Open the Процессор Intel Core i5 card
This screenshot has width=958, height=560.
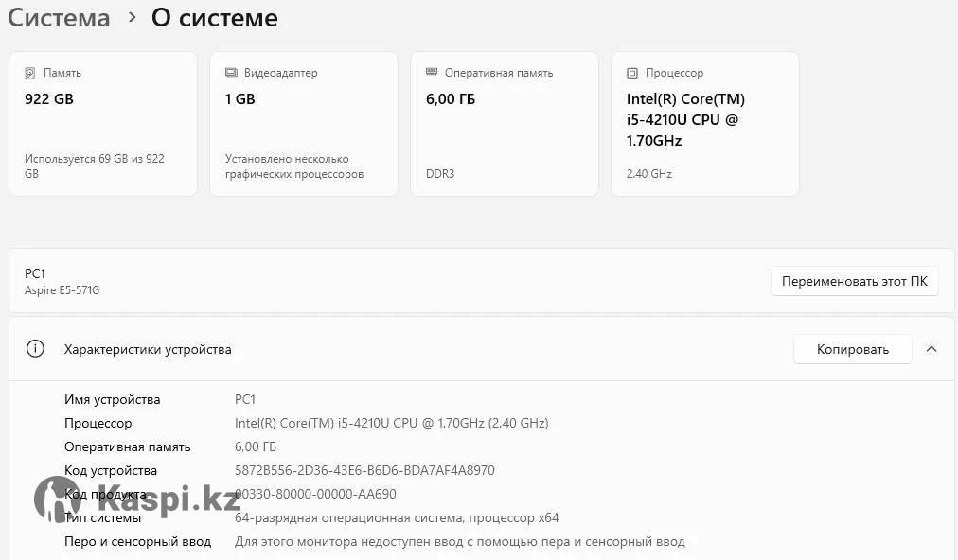705,124
